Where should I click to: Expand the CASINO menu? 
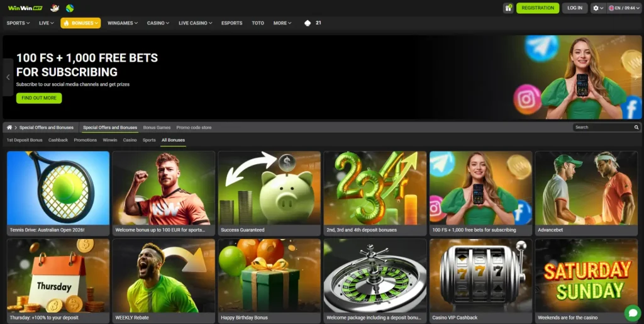(x=158, y=23)
